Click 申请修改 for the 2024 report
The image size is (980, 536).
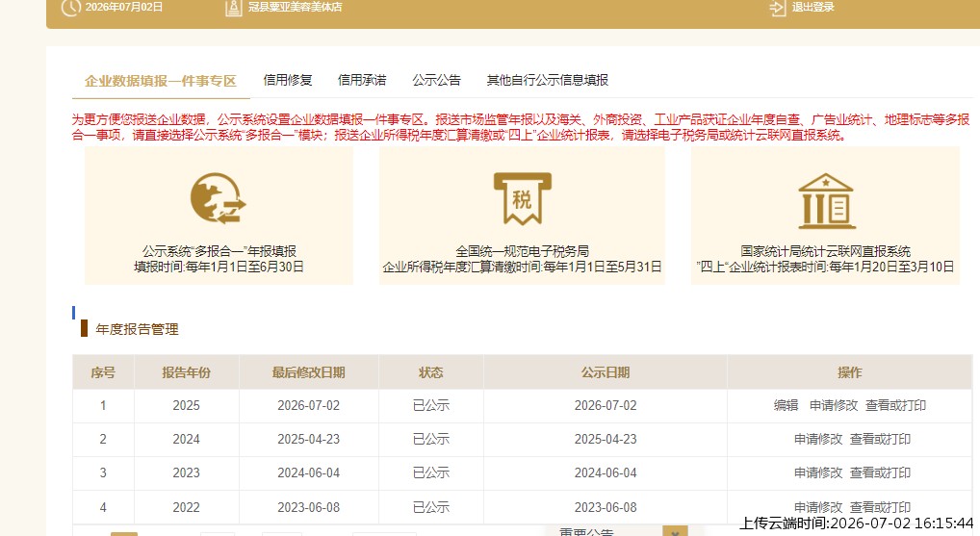pyautogui.click(x=818, y=439)
